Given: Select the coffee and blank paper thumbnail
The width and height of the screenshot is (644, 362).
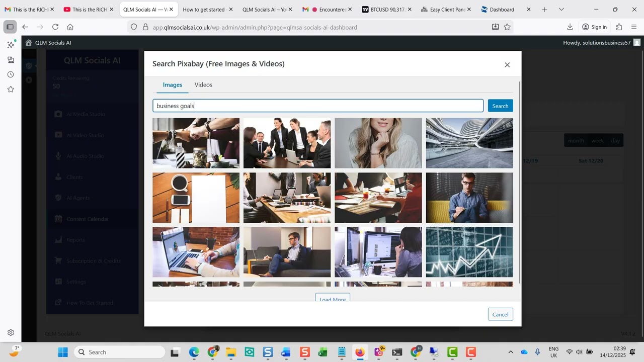Looking at the screenshot, I should [196, 198].
